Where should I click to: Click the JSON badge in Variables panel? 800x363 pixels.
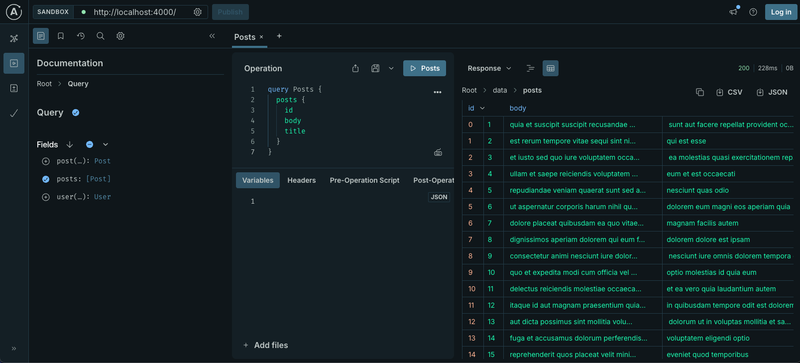pyautogui.click(x=439, y=197)
